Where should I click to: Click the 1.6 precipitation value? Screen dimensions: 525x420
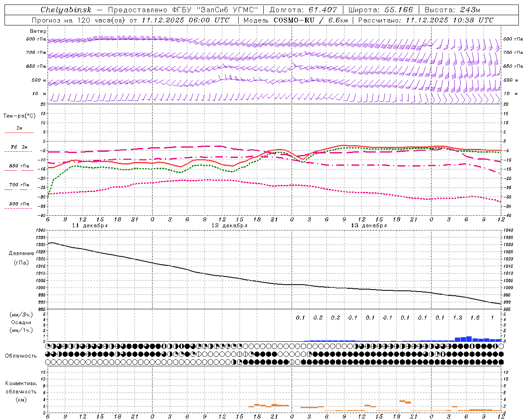(475, 317)
